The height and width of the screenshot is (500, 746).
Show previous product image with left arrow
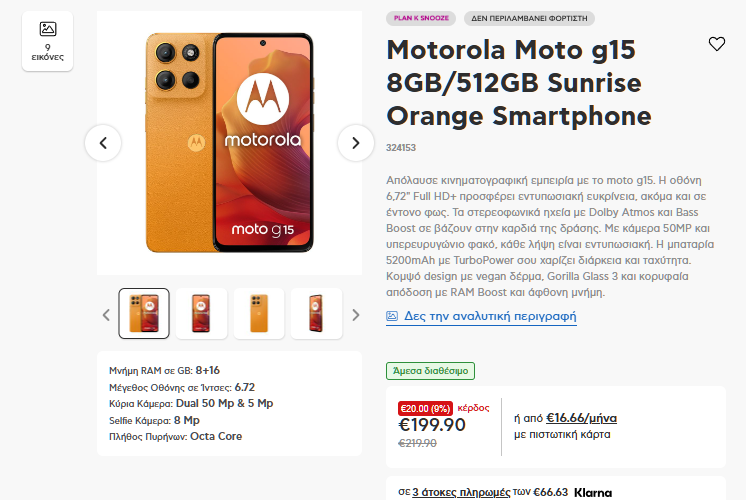pyautogui.click(x=103, y=143)
